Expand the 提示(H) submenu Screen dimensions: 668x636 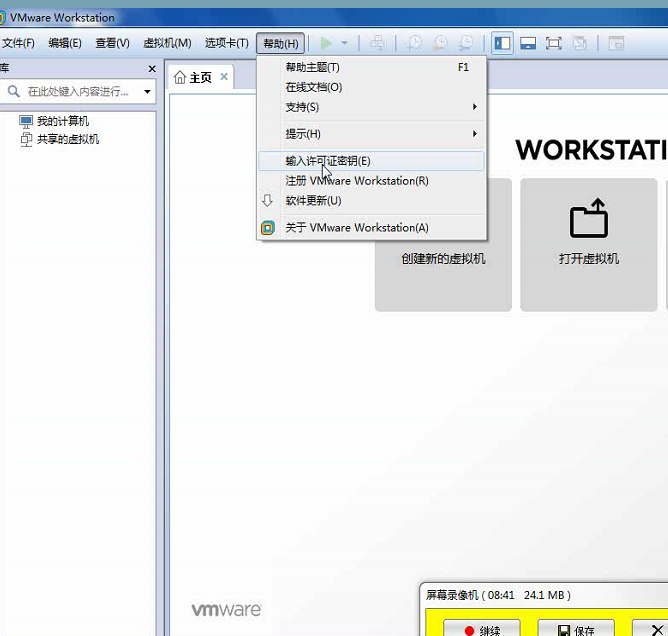tap(371, 134)
